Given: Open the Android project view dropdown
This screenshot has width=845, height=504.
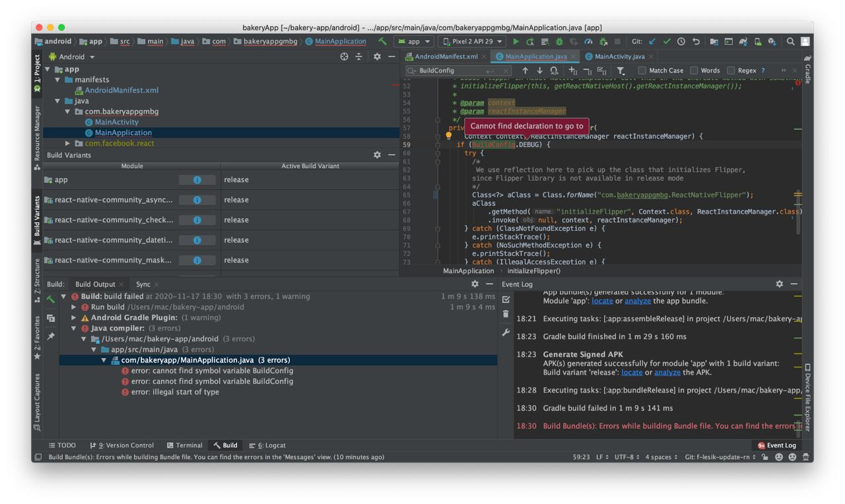Looking at the screenshot, I should (x=71, y=57).
